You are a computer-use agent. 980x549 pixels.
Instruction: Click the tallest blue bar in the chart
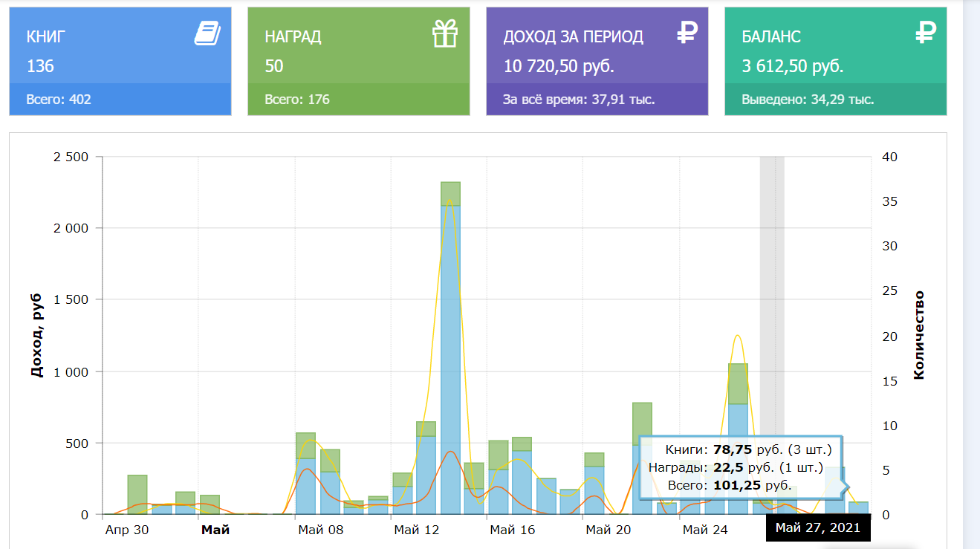coord(450,357)
